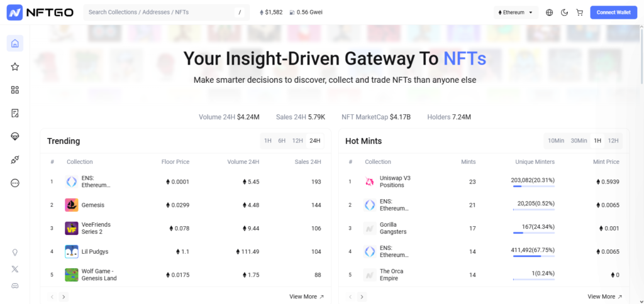Open Gorilla Gangsters collection name
Viewport: 644px width, 304px height.
click(x=393, y=228)
